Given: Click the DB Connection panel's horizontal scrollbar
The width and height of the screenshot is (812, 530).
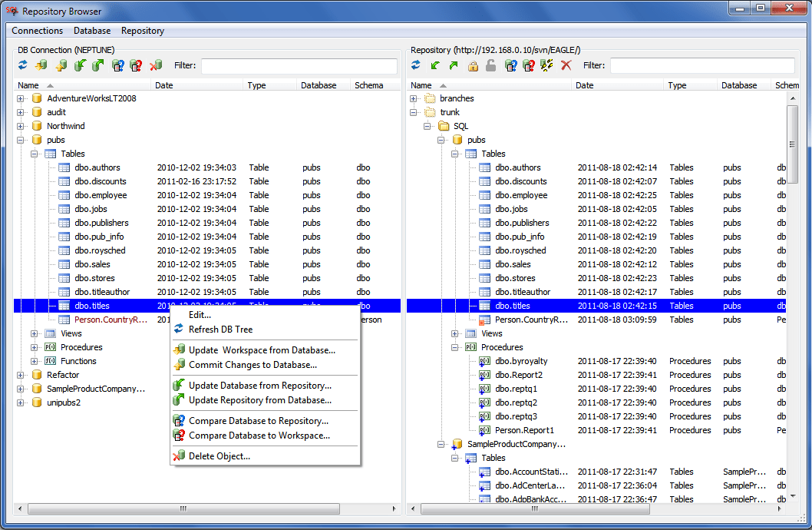Looking at the screenshot, I should tap(183, 508).
